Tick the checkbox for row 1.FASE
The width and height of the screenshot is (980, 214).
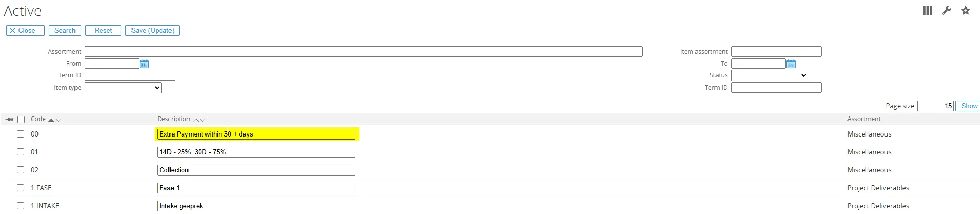pos(21,188)
